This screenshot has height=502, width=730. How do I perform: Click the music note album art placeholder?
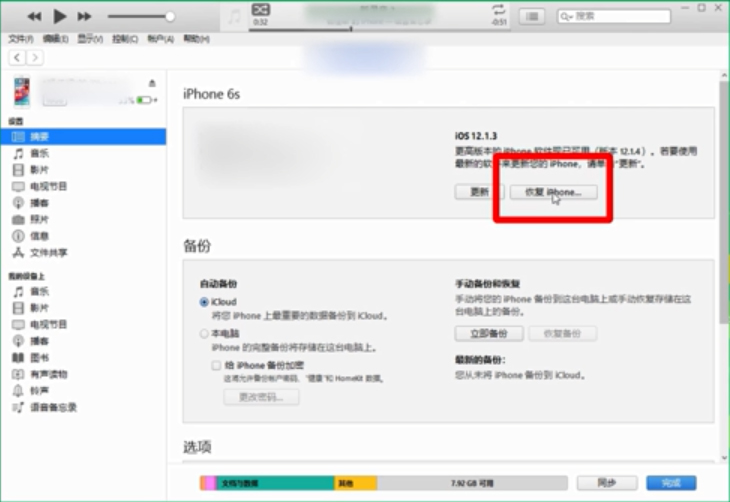pyautogui.click(x=234, y=17)
